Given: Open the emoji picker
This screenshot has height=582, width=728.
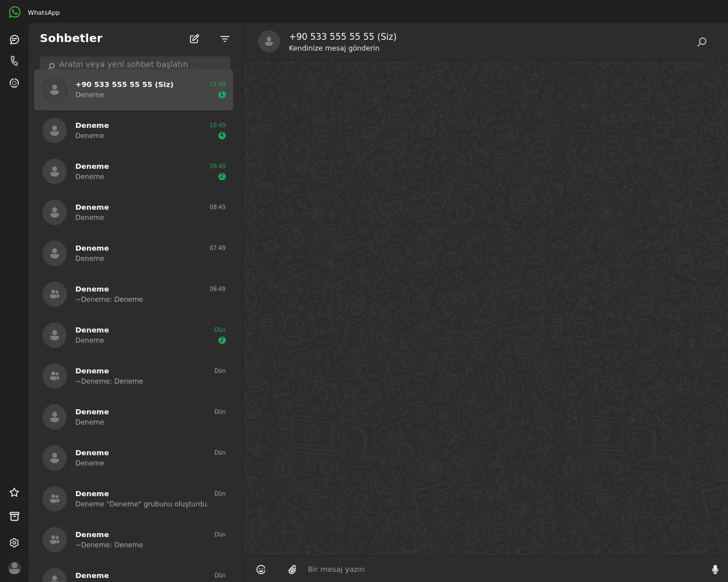Looking at the screenshot, I should [x=261, y=569].
